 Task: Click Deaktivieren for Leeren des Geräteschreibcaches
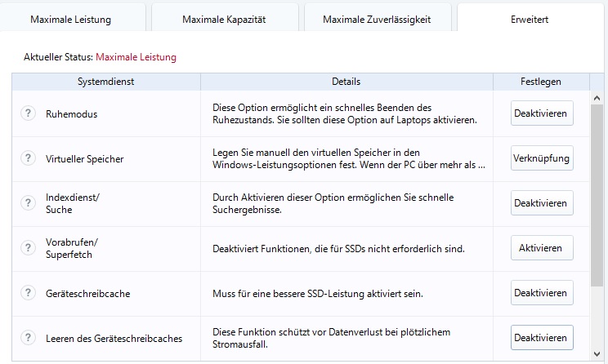click(x=540, y=338)
